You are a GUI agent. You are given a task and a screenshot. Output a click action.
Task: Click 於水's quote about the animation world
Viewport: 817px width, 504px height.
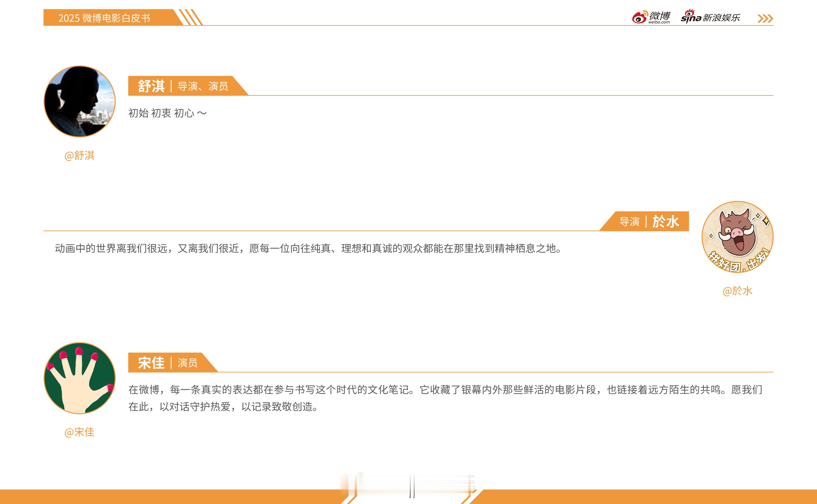[x=309, y=248]
